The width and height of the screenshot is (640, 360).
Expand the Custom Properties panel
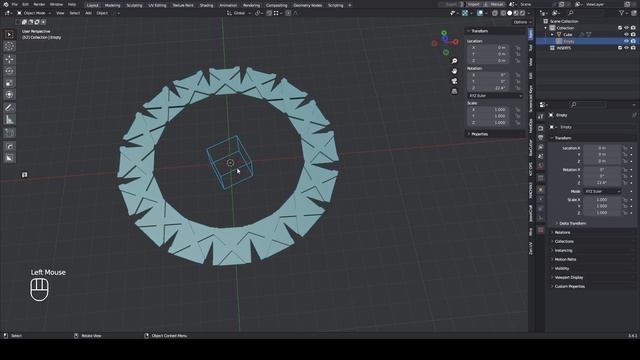point(569,287)
